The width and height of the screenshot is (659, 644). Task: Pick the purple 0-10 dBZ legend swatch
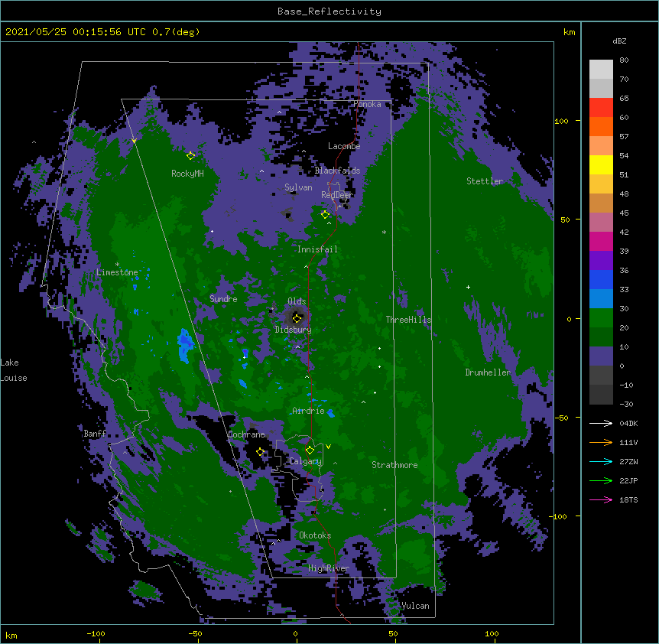601,356
